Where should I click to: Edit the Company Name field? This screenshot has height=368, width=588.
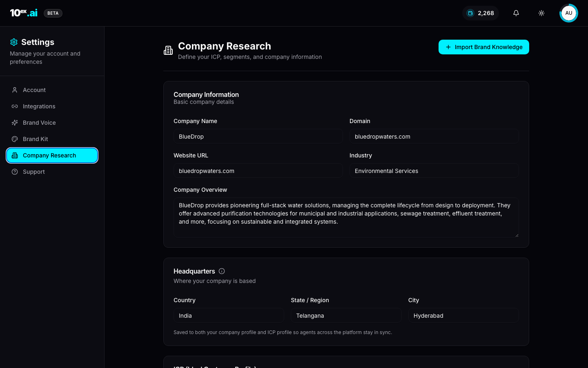(258, 137)
